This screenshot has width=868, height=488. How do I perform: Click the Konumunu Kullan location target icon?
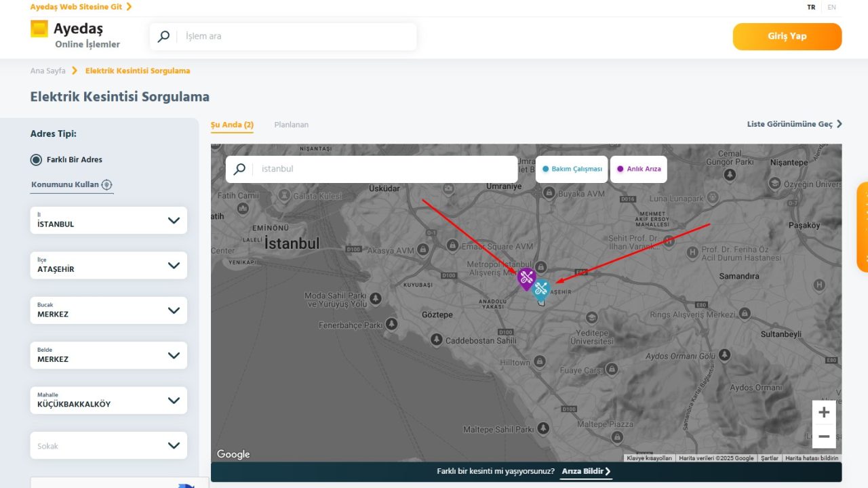106,184
